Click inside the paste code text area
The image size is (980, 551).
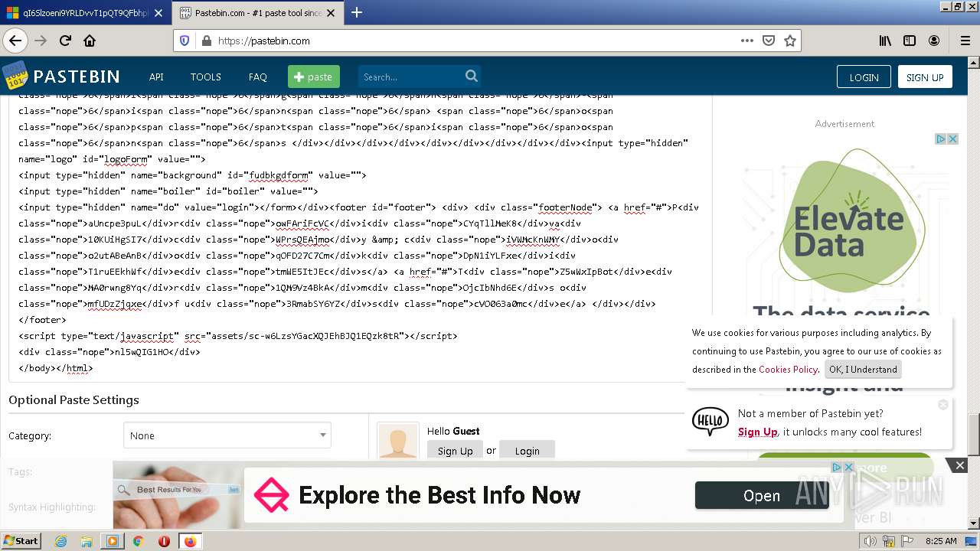[360, 237]
